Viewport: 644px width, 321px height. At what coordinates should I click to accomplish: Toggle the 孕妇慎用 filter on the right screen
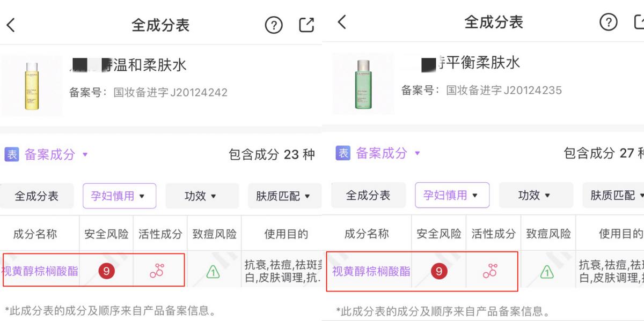(452, 195)
